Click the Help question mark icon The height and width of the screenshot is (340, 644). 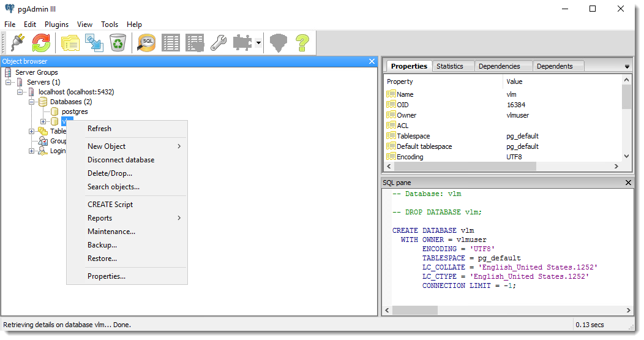pyautogui.click(x=302, y=42)
